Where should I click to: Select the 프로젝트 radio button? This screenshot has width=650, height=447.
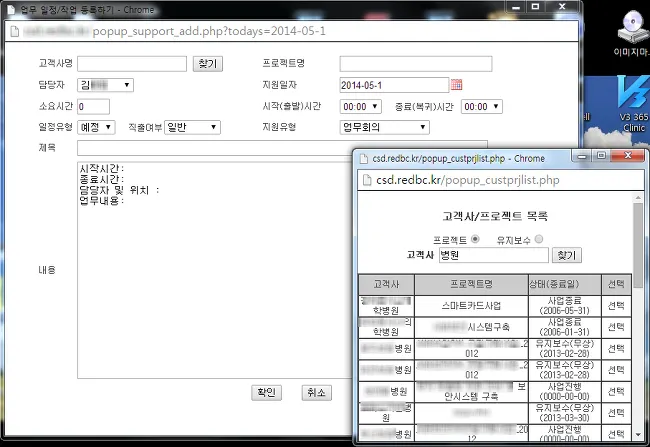[x=475, y=239]
